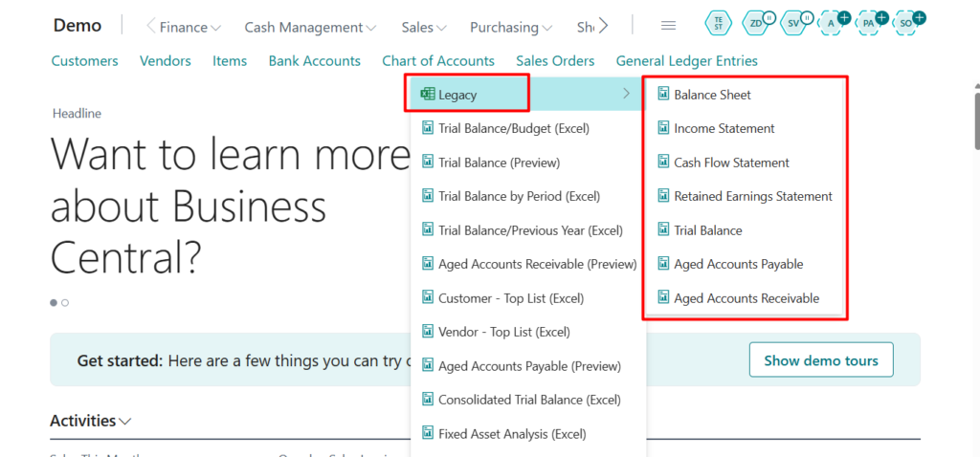Expand the Activities section chevron

[x=126, y=422]
